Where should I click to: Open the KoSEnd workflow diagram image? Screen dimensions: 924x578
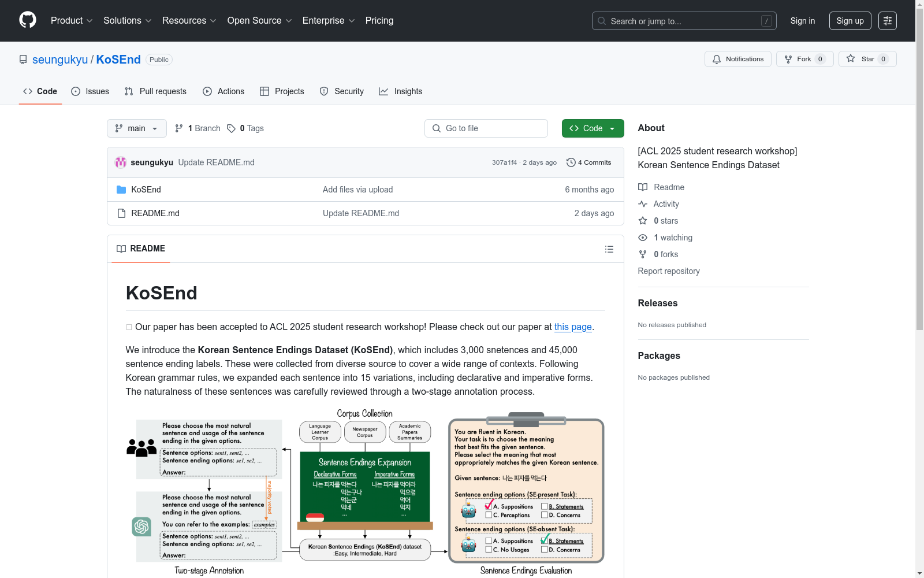365,492
